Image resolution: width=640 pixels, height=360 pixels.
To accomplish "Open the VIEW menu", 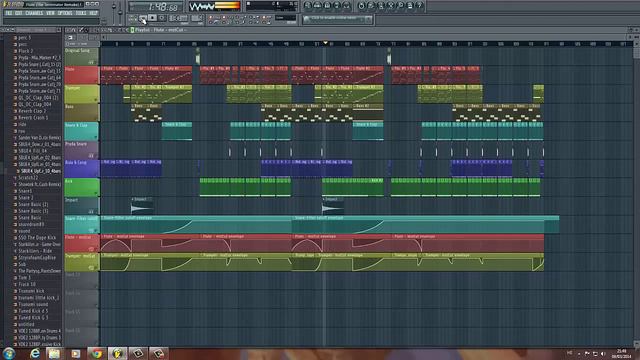I will pos(50,13).
